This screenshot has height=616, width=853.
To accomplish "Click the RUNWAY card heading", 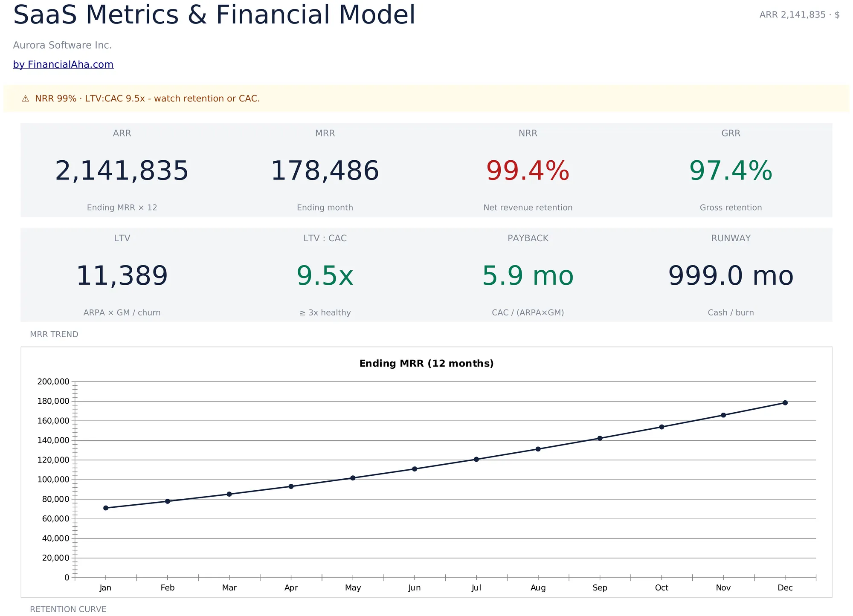I will point(731,238).
